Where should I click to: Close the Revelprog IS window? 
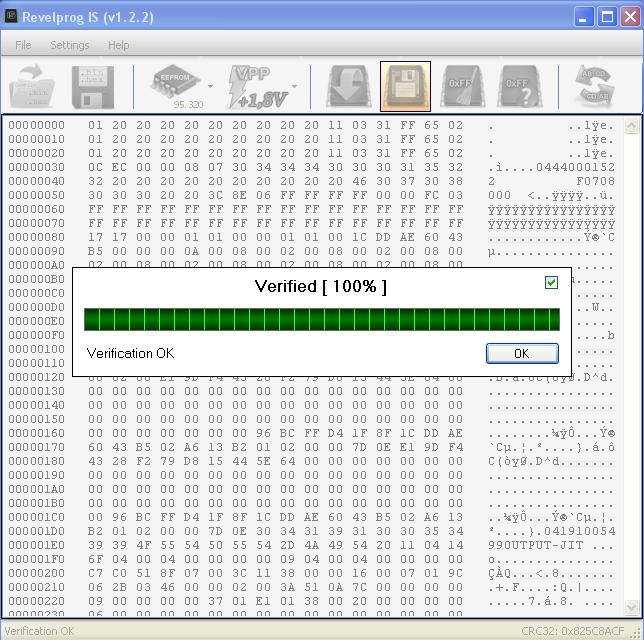pyautogui.click(x=631, y=17)
